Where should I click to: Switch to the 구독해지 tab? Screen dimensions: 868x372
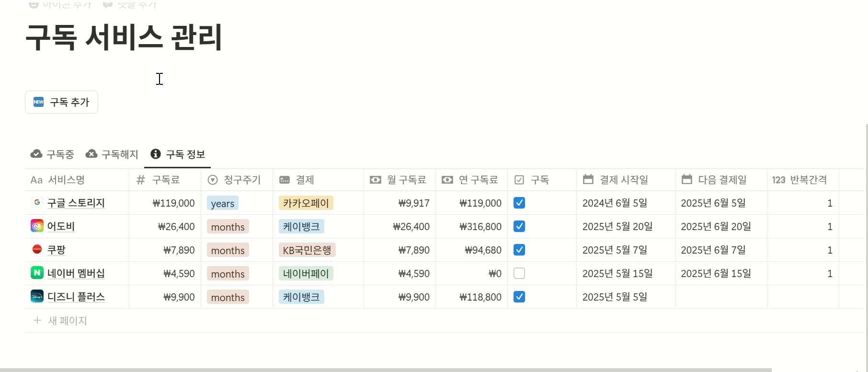click(x=112, y=154)
